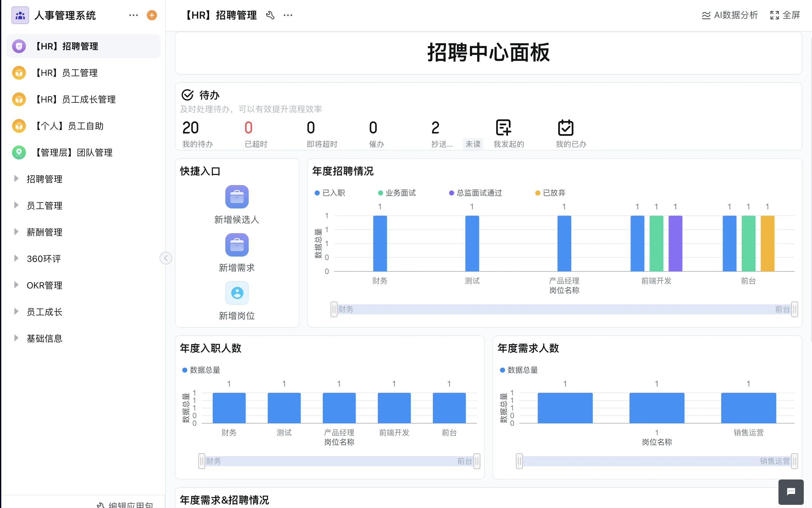This screenshot has height=508, width=812.
Task: Switch to the 未读 tab in 待办 panel
Action: [x=473, y=144]
